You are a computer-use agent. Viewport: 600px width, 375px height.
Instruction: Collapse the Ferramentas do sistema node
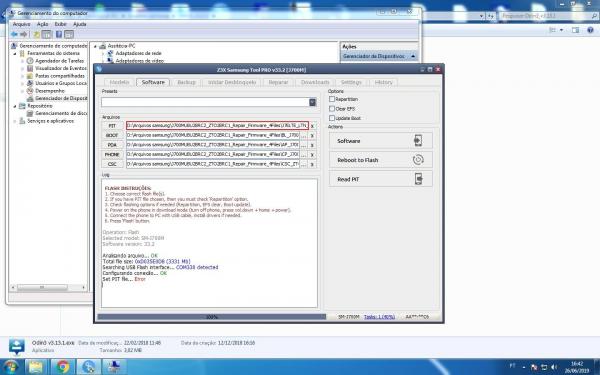point(15,54)
